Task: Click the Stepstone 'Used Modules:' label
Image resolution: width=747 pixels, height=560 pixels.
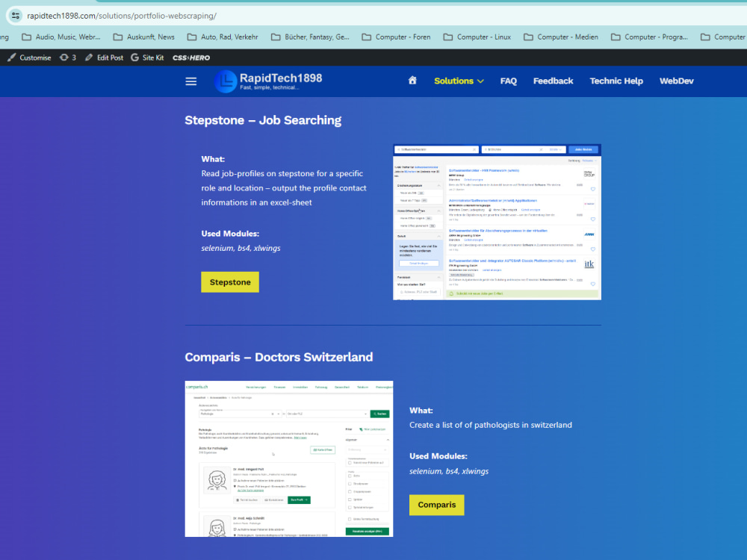Action: pyautogui.click(x=230, y=234)
